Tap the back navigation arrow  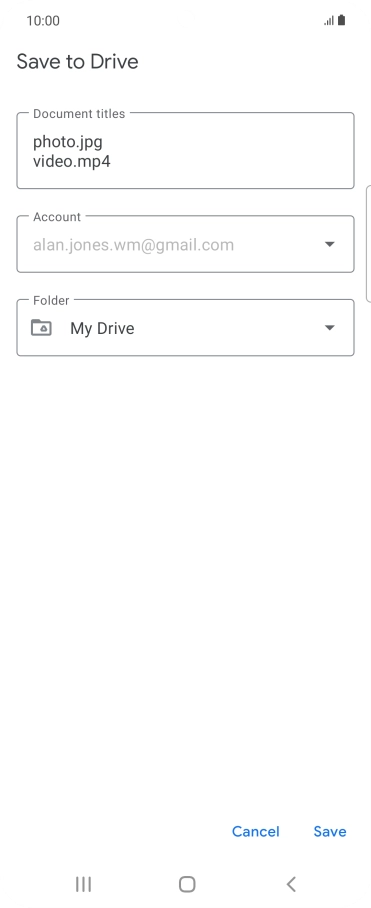coord(291,884)
